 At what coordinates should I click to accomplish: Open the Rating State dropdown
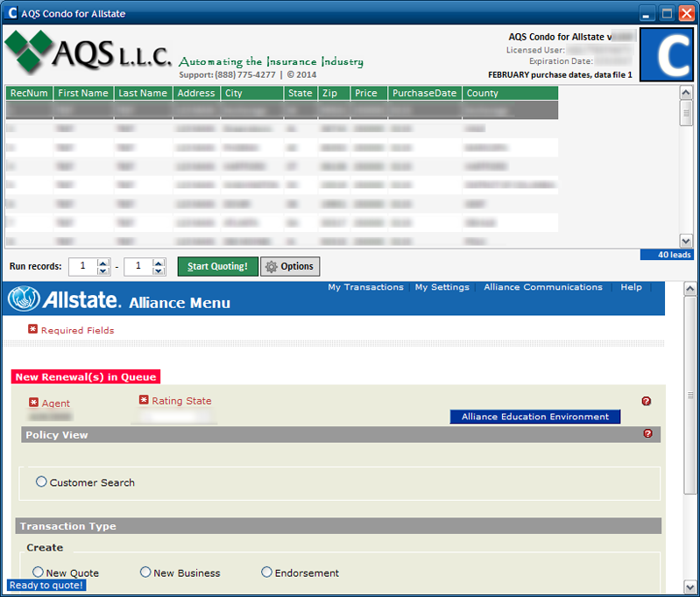click(174, 417)
